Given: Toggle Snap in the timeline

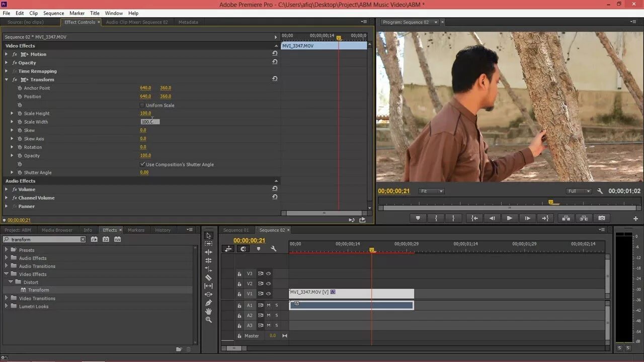Looking at the screenshot, I should 244,249.
